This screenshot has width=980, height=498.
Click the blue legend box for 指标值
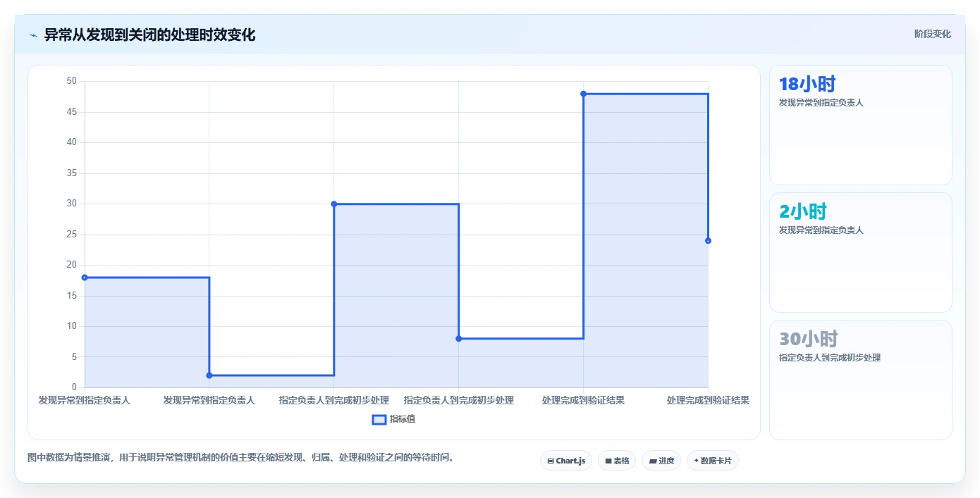point(379,420)
